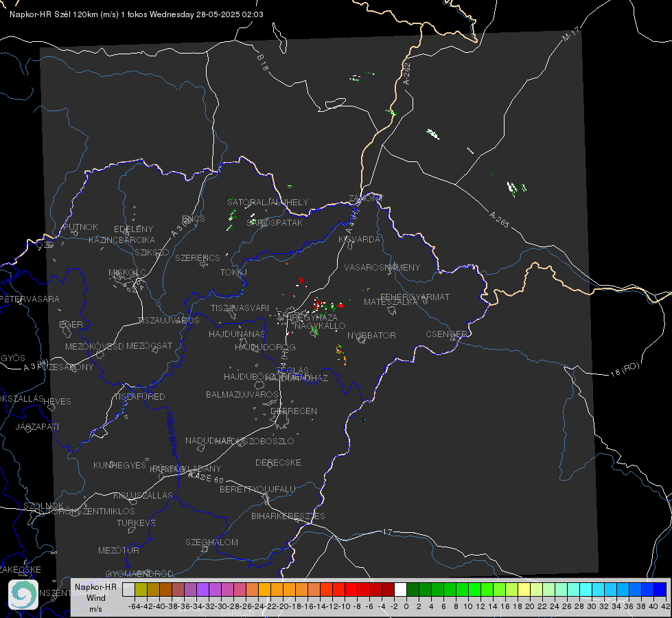Select the B 18 road label
The height and width of the screenshot is (618, 672).
pos(263,62)
